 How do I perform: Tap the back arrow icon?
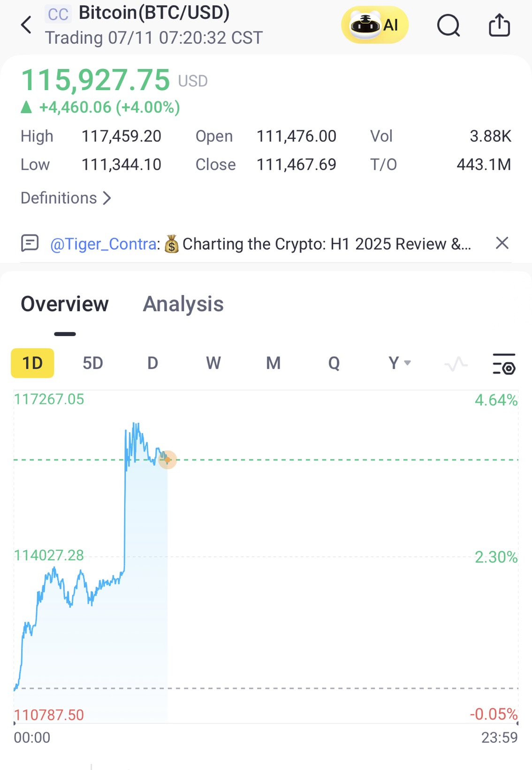27,25
